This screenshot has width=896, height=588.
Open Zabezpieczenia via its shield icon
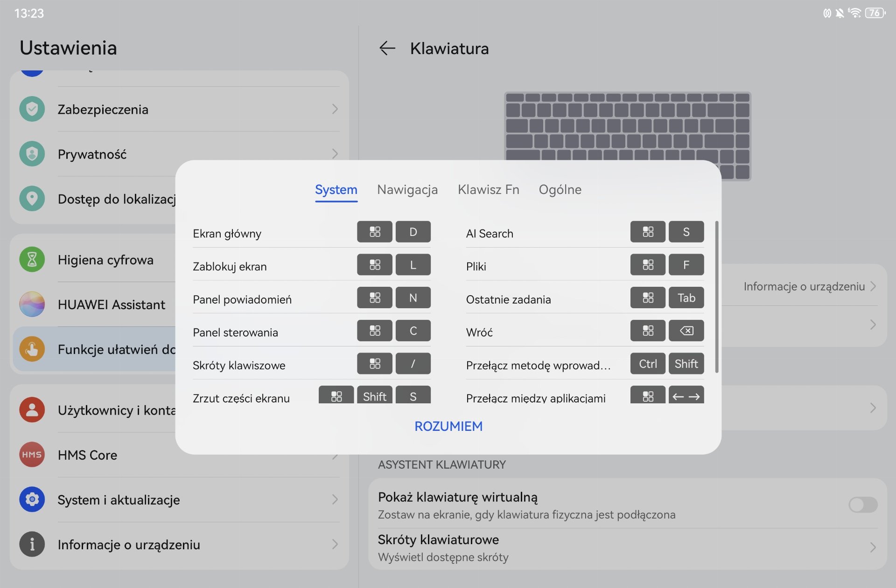pyautogui.click(x=32, y=109)
